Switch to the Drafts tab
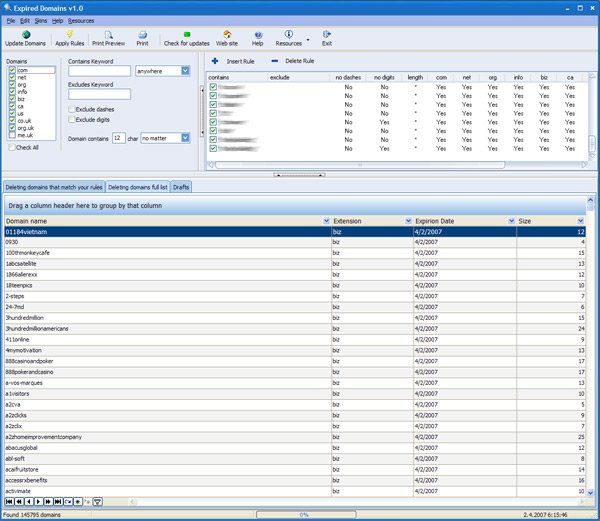 tap(181, 187)
